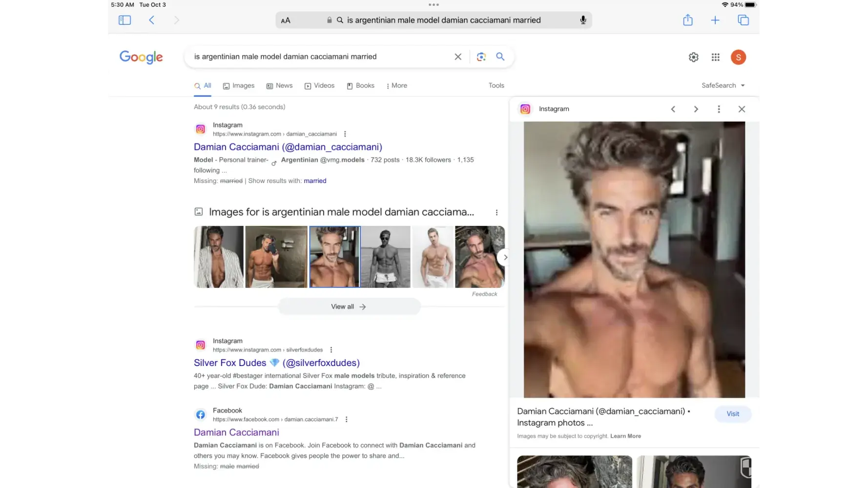Start voice search with microphone icon

click(x=583, y=20)
